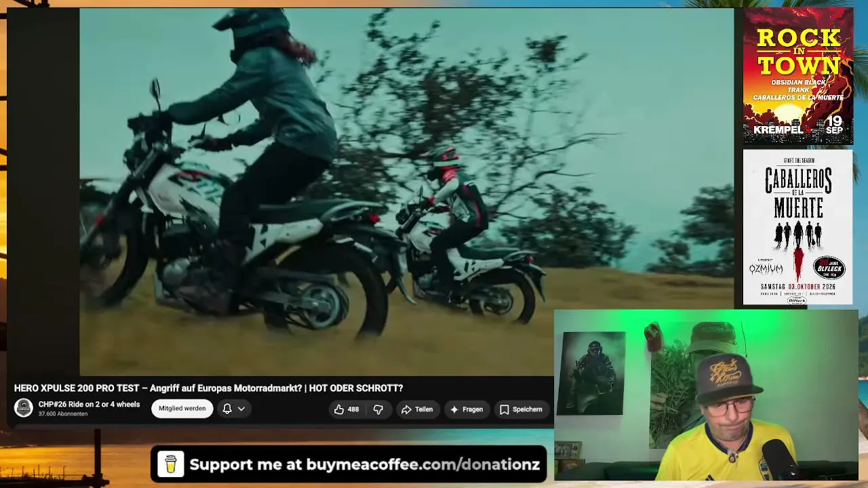Save the video with Speichern

click(521, 409)
